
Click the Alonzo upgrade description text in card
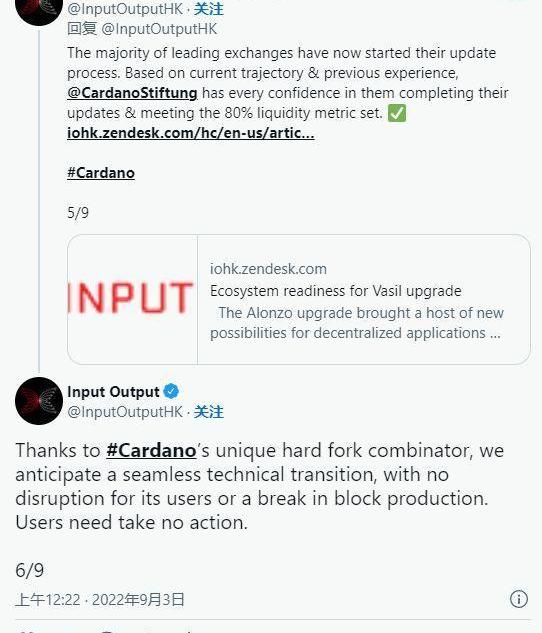(x=357, y=323)
